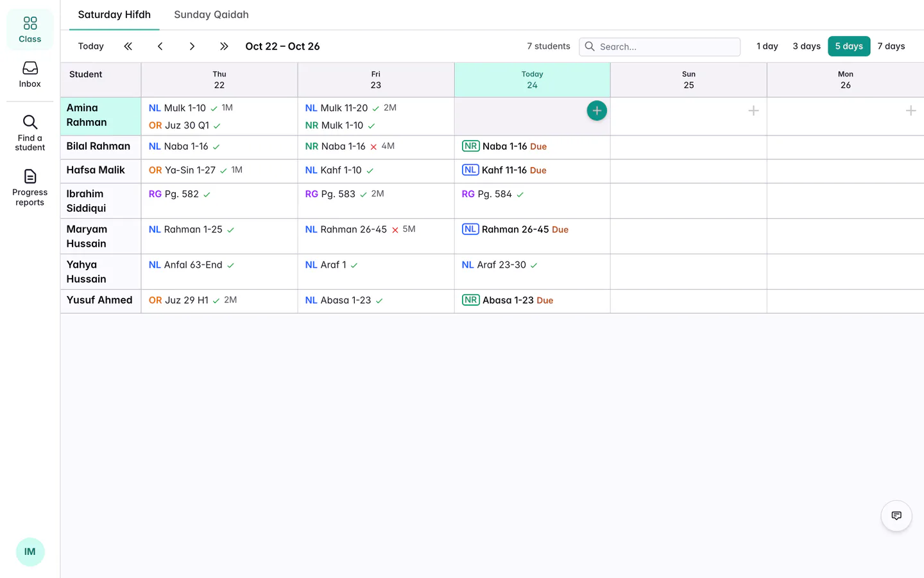Select the 5 days view
The width and height of the screenshot is (924, 578).
click(849, 46)
